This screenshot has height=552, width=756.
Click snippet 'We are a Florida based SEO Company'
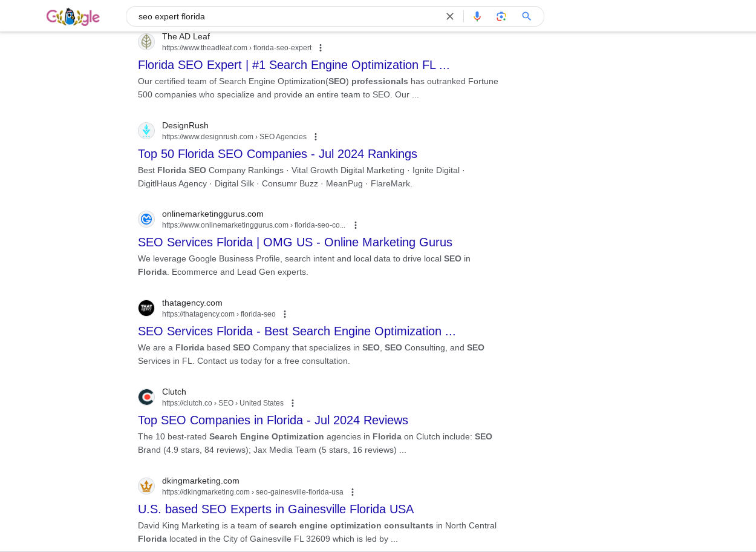click(311, 354)
